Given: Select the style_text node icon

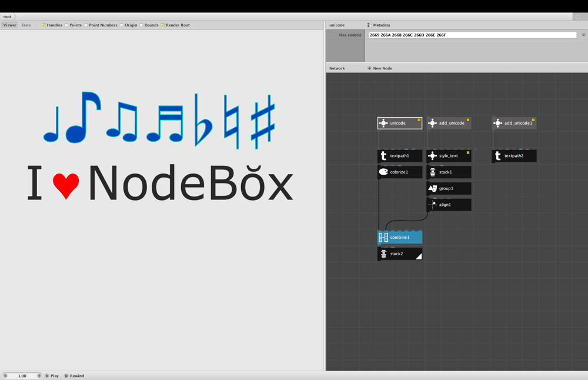Looking at the screenshot, I should pos(432,156).
